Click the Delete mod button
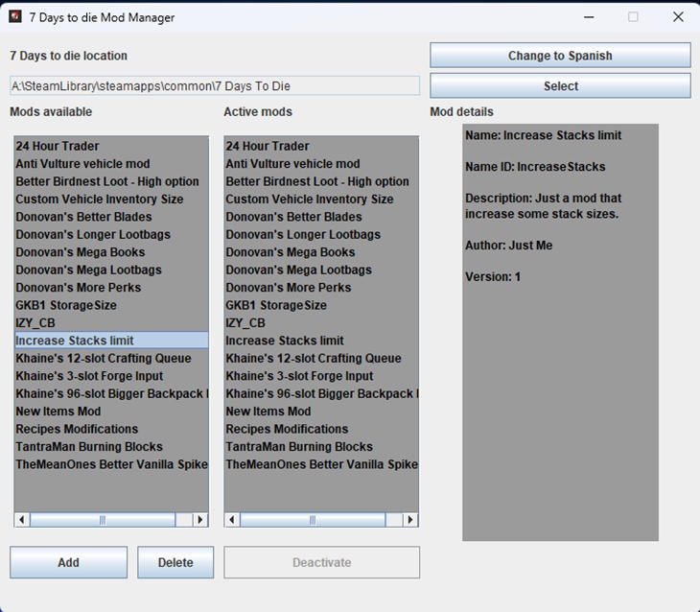The image size is (700, 612). click(x=175, y=562)
